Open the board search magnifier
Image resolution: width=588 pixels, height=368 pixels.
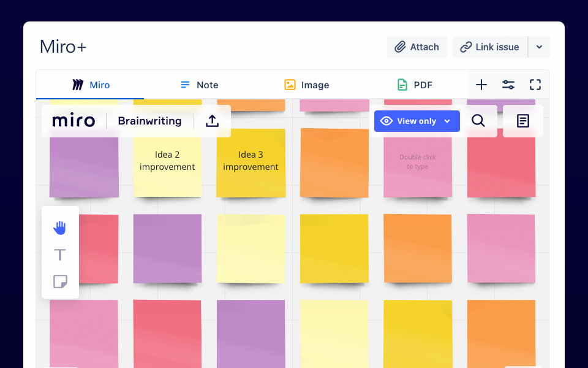[x=478, y=121]
